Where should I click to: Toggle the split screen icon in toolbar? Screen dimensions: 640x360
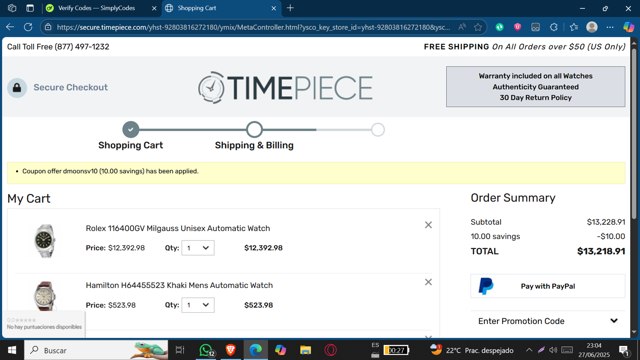tap(536, 27)
